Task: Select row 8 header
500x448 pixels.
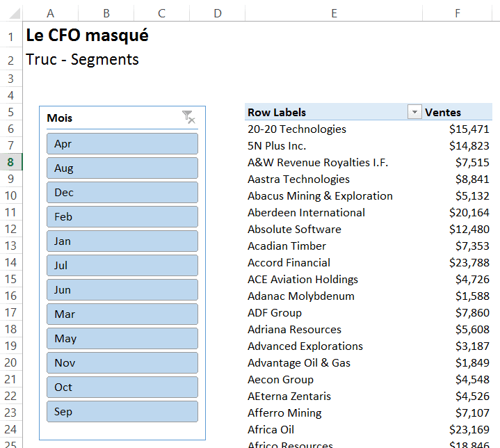Action: tap(12, 163)
